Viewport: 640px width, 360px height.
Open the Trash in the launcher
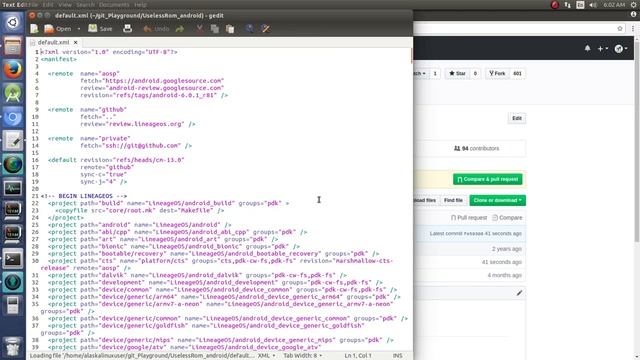pyautogui.click(x=13, y=346)
